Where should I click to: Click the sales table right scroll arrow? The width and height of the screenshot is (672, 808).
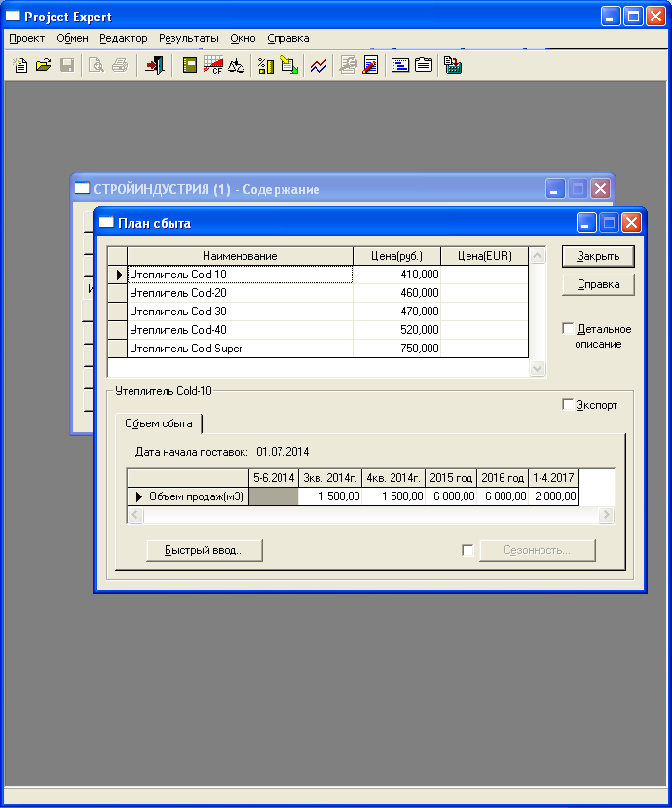[606, 514]
